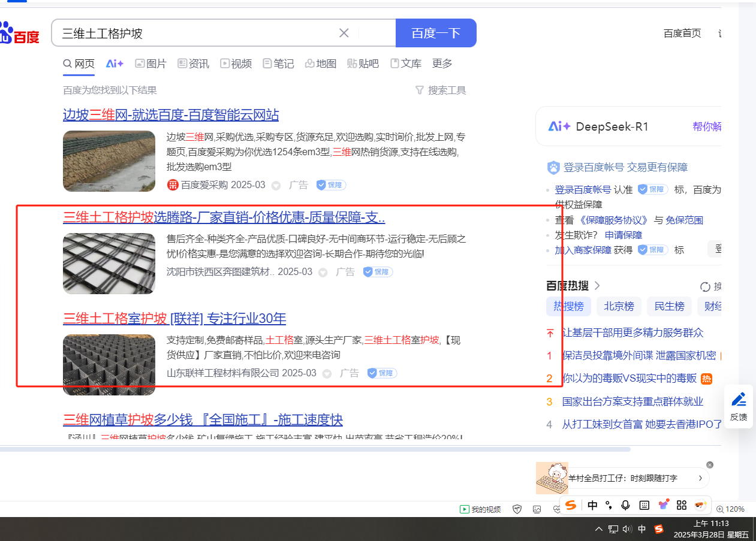756x541 pixels.
Task: Close the typing-skin promotion popup
Action: pos(710,465)
